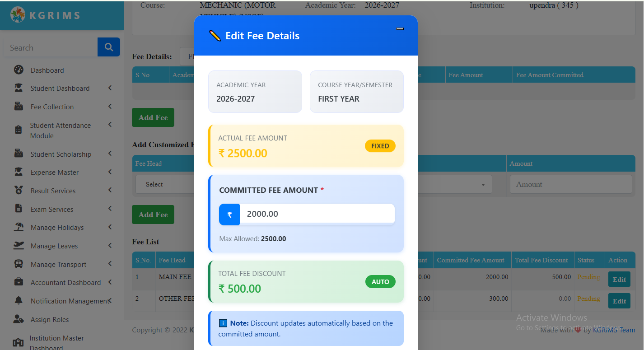The width and height of the screenshot is (644, 350).
Task: Open Assign Roles in the sidebar
Action: point(50,319)
